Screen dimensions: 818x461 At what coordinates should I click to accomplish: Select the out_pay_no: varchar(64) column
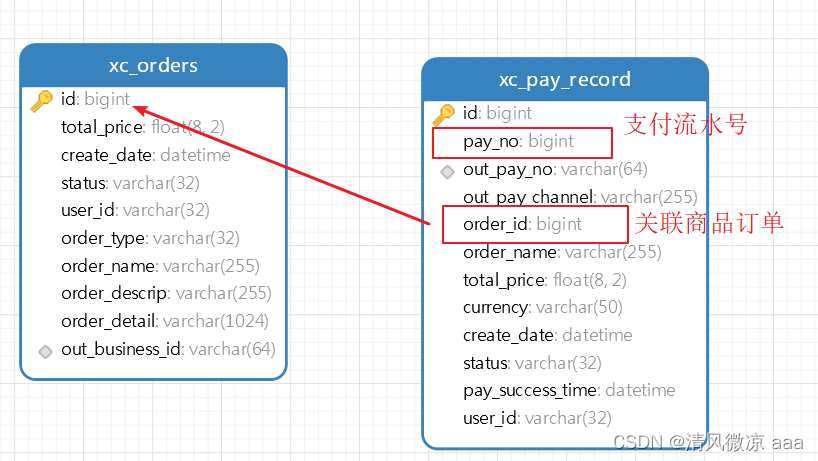tap(555, 169)
